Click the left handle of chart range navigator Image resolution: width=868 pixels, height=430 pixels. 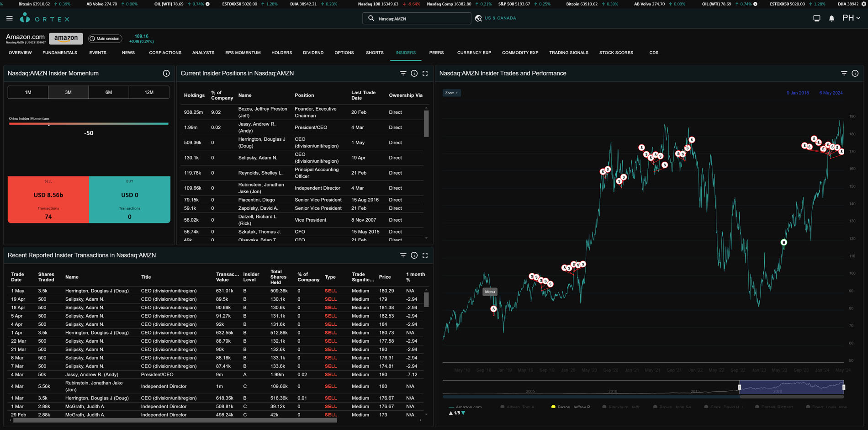click(740, 387)
